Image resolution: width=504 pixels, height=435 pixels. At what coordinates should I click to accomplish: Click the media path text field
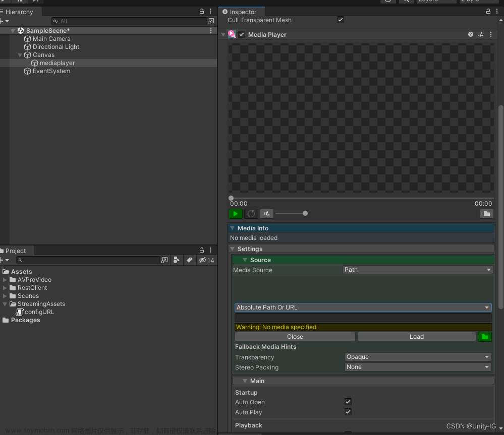pos(363,318)
